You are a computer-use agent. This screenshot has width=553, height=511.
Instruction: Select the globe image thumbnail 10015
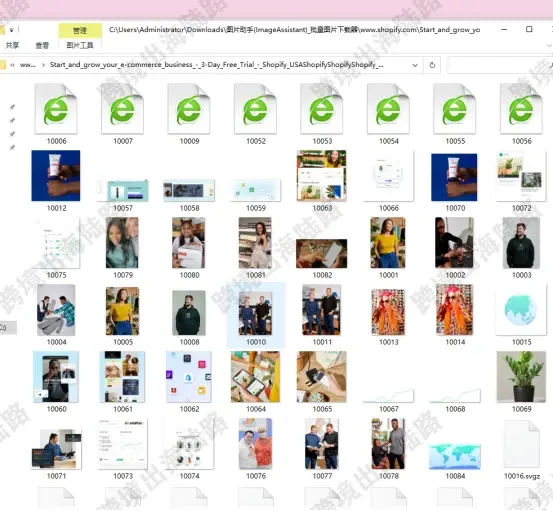(521, 310)
